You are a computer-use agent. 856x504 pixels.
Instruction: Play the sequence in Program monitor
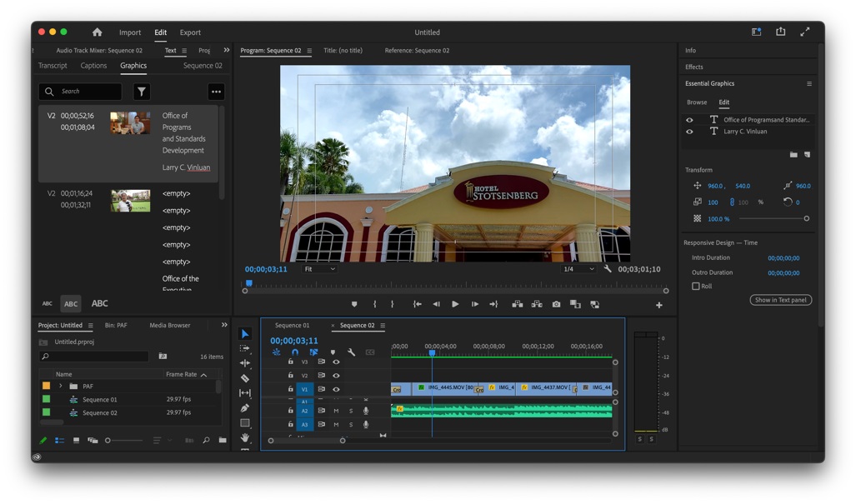click(x=455, y=304)
